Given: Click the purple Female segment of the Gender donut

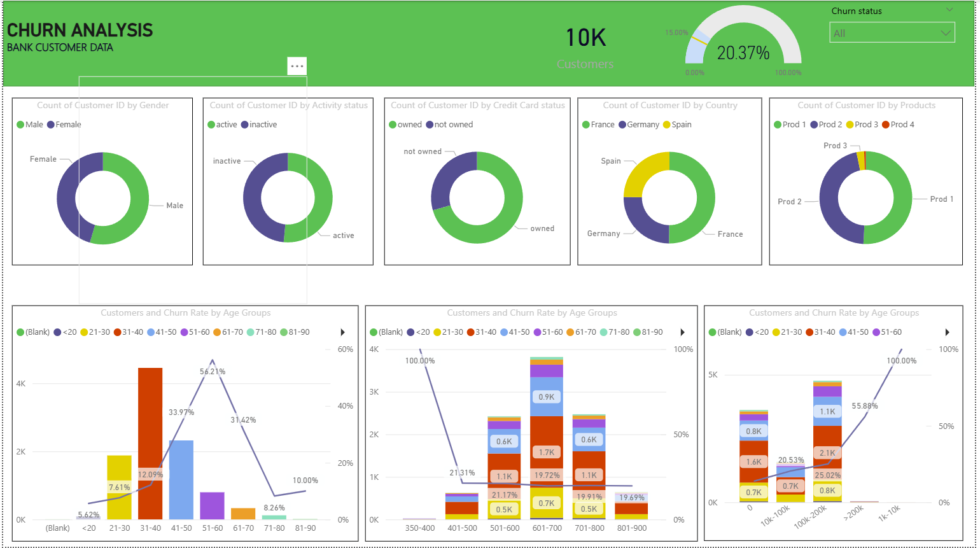Looking at the screenshot, I should point(66,194).
